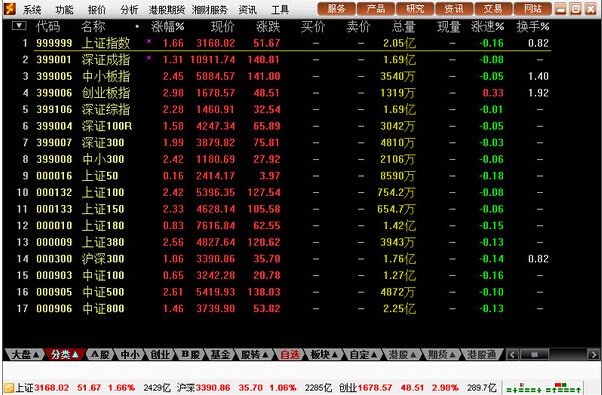The image size is (602, 395).
Task: Sort by 现价 column header
Action: pos(223,26)
